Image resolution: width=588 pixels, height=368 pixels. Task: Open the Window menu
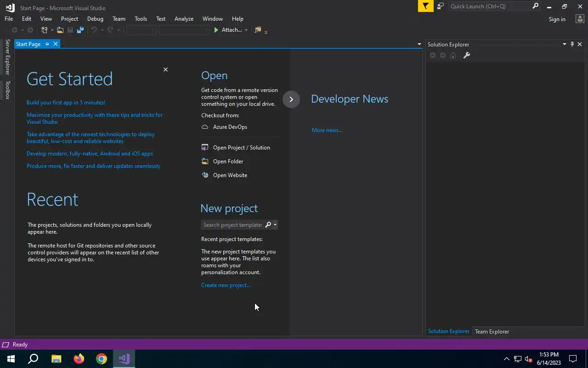pyautogui.click(x=213, y=19)
